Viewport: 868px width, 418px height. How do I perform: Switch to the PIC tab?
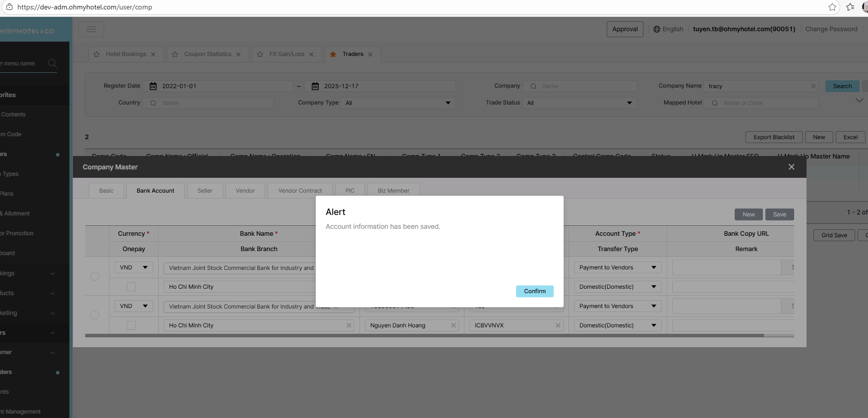[x=350, y=191]
